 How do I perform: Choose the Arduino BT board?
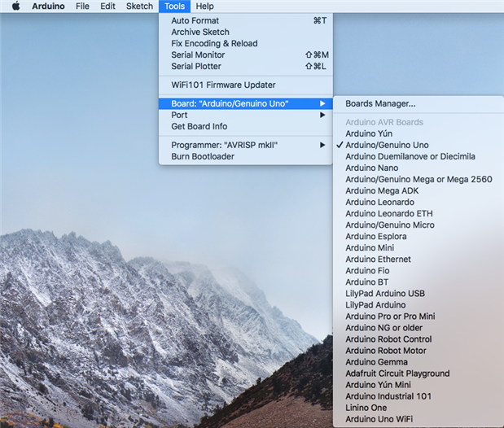click(x=419, y=282)
